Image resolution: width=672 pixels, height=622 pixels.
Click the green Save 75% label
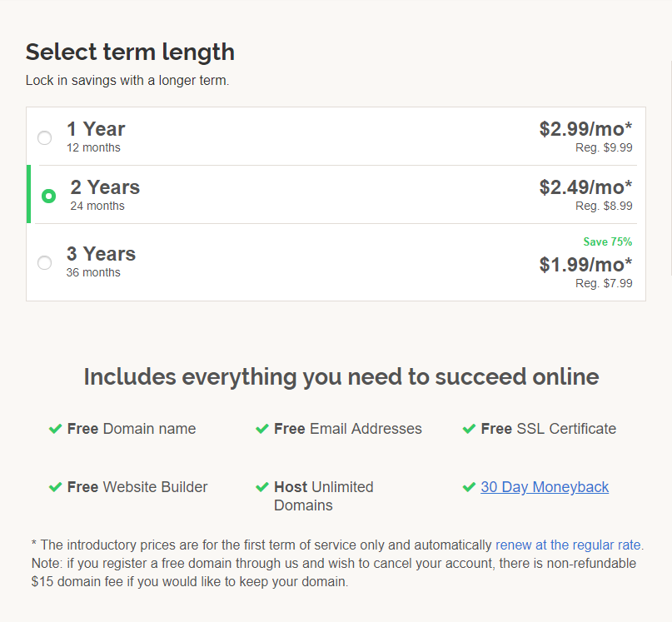[x=608, y=241]
